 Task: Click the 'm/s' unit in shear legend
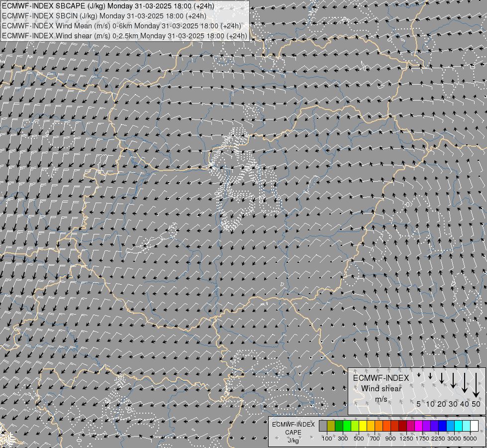(381, 399)
